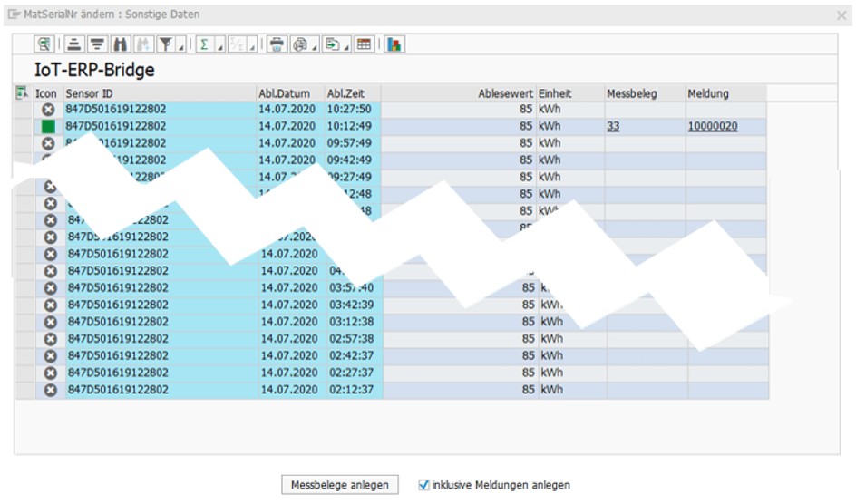Click the 'Ablesewert' column header
Screen dimensions: 856x504
click(505, 93)
